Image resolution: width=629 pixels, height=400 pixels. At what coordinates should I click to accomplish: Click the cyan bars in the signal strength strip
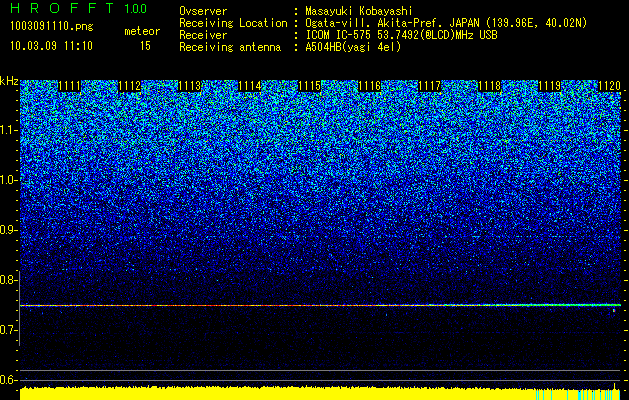pyautogui.click(x=578, y=394)
